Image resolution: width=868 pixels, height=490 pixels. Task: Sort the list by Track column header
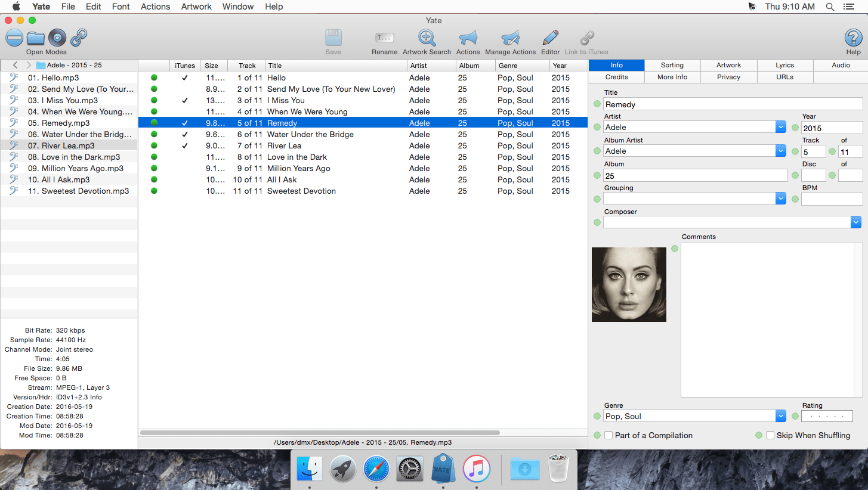tap(246, 66)
